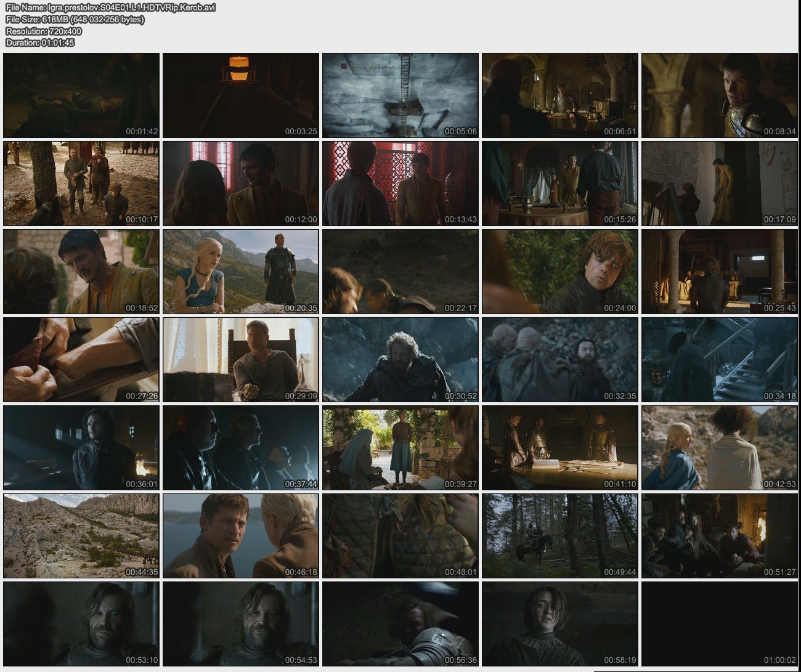801x672 pixels.
Task: Open the black final frame at 01:00:02
Action: point(719,624)
